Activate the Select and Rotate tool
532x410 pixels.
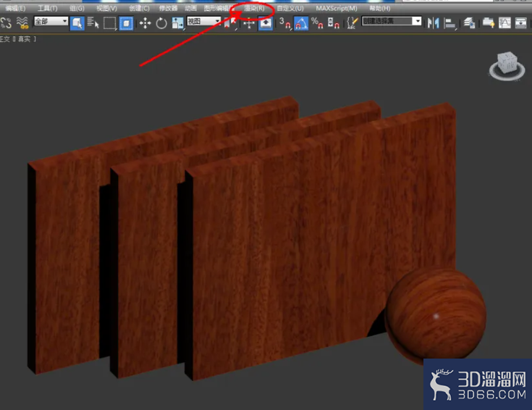point(161,23)
